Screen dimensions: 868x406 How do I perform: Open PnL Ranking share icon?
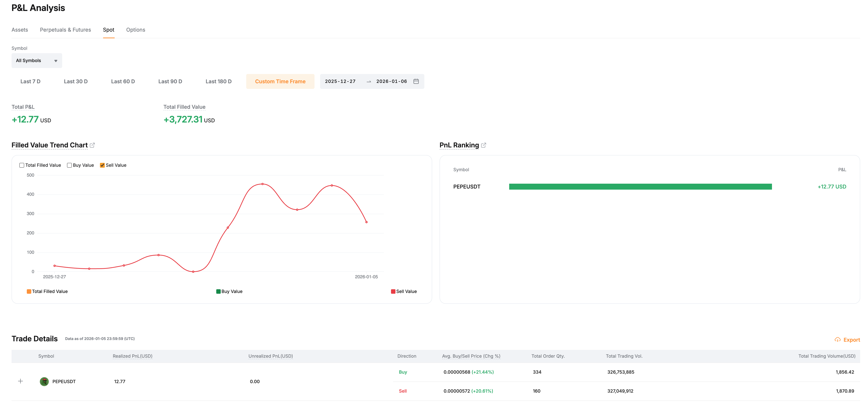484,145
